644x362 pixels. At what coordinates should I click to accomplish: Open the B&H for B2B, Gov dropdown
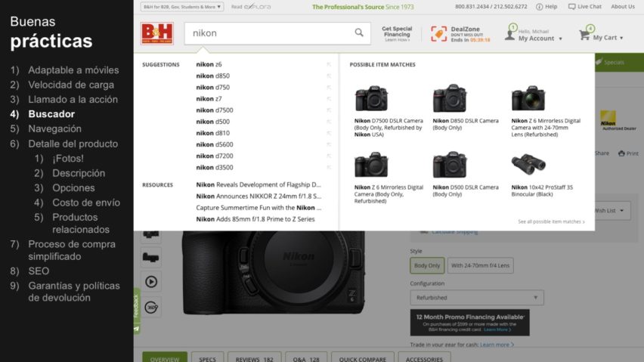coord(182,7)
